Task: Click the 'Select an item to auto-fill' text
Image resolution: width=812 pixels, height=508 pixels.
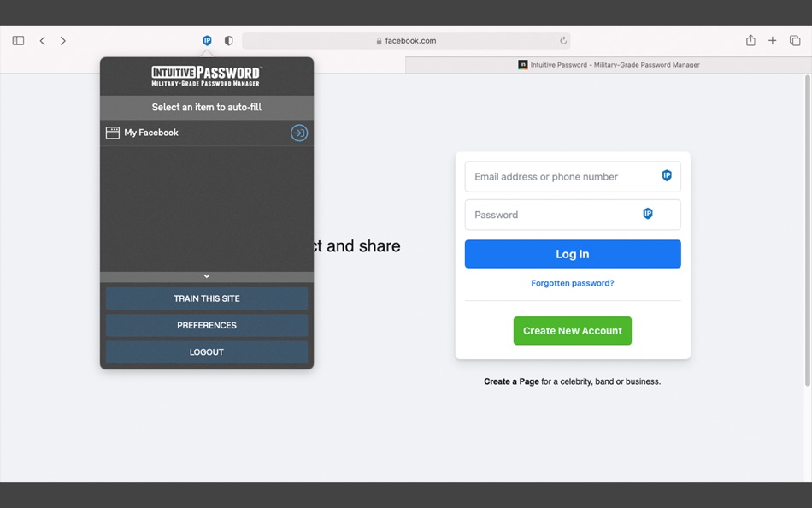Action: pos(207,107)
